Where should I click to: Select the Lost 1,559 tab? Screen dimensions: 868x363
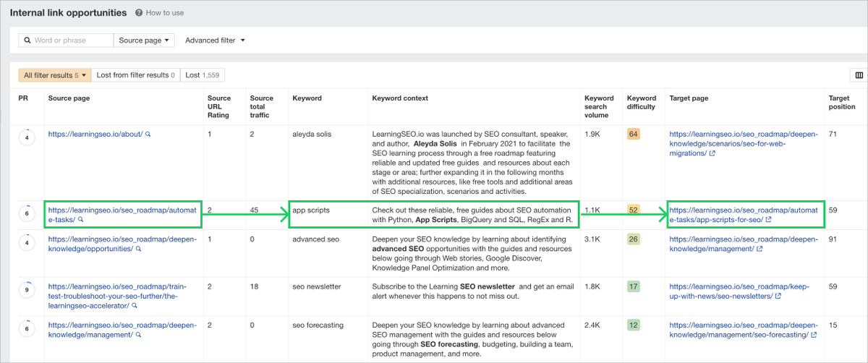[203, 75]
